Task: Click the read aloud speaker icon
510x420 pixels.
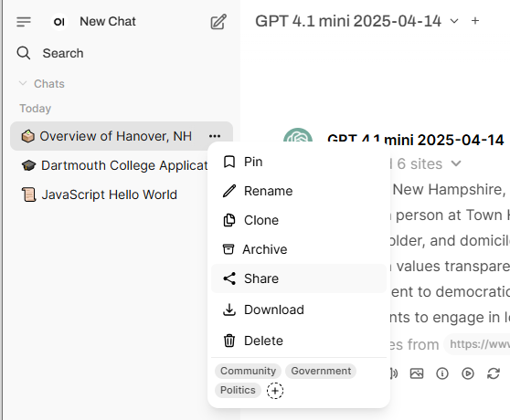Action: 394,373
